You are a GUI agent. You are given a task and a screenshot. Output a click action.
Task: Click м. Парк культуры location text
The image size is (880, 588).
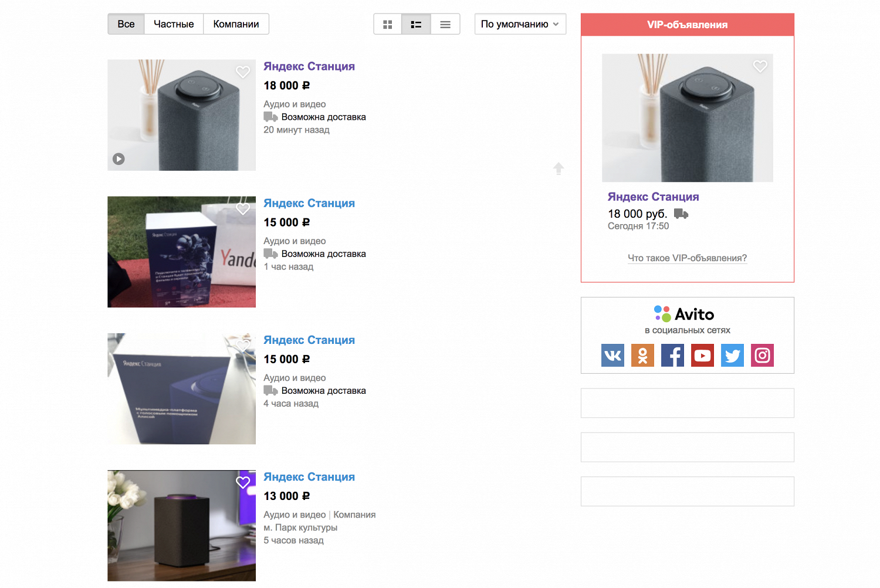click(300, 528)
